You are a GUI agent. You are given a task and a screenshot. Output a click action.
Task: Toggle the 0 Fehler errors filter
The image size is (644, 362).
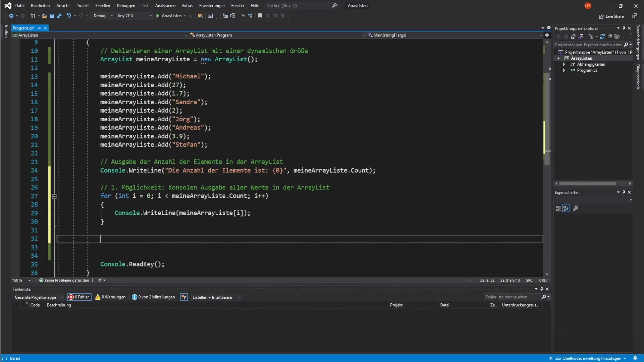[79, 297]
